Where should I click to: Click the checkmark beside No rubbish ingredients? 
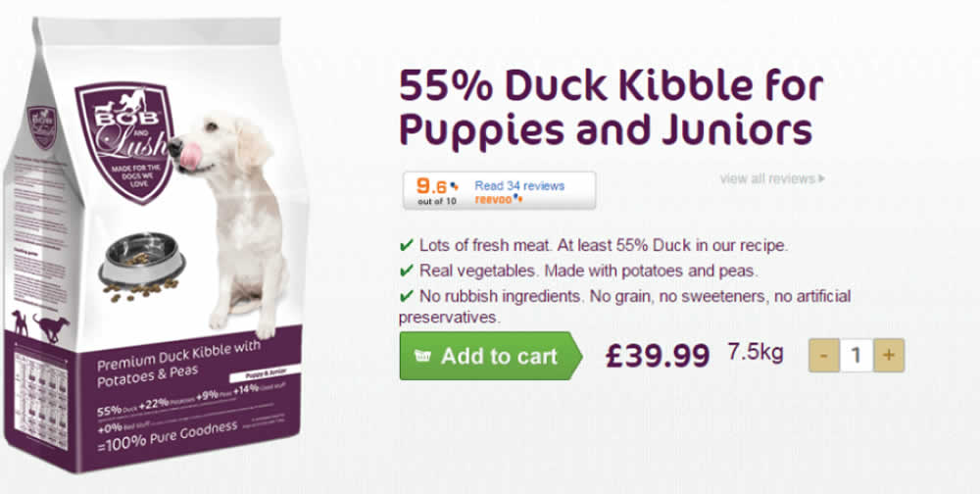click(407, 296)
